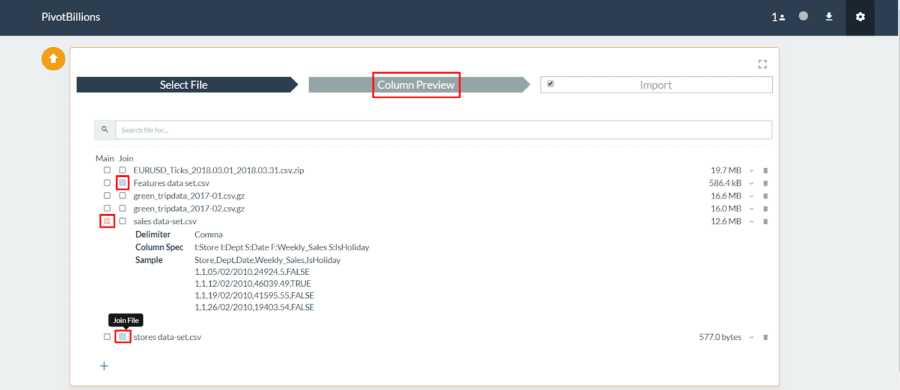The height and width of the screenshot is (390, 900).
Task: Select file name Features data set.csv
Action: pyautogui.click(x=171, y=183)
